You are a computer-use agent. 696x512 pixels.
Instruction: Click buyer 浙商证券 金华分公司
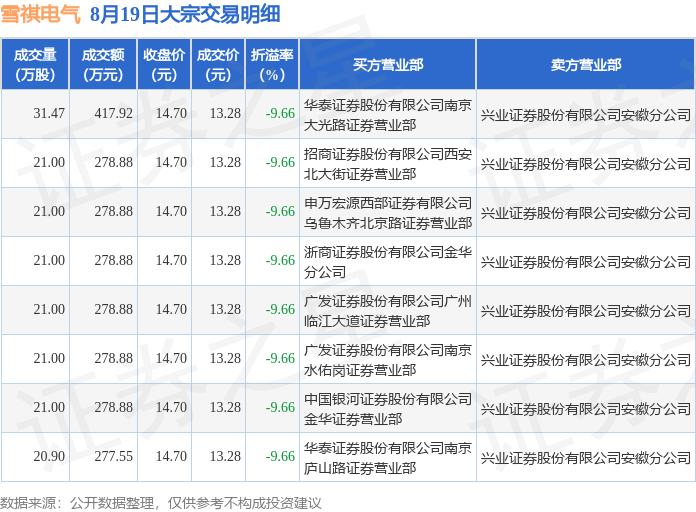[x=388, y=262]
